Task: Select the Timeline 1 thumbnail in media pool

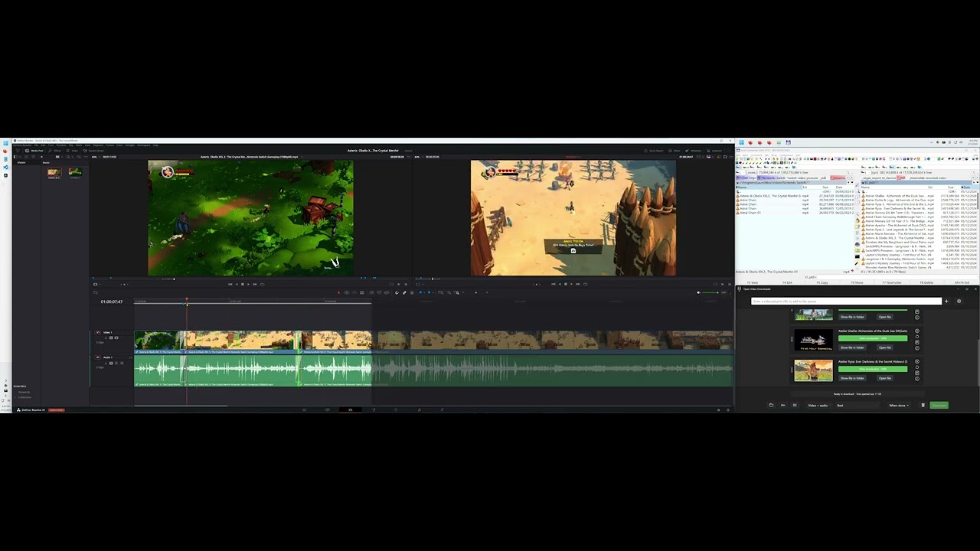Action: pos(75,172)
